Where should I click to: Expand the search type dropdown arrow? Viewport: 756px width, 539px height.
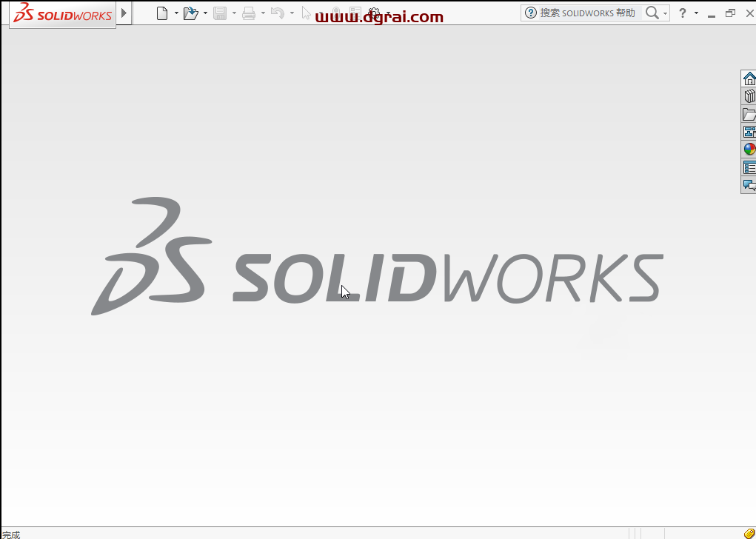coord(666,13)
